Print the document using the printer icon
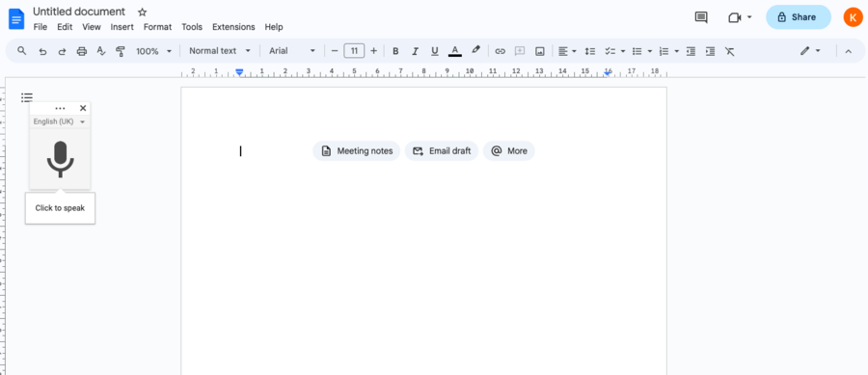The image size is (868, 375). pos(82,51)
